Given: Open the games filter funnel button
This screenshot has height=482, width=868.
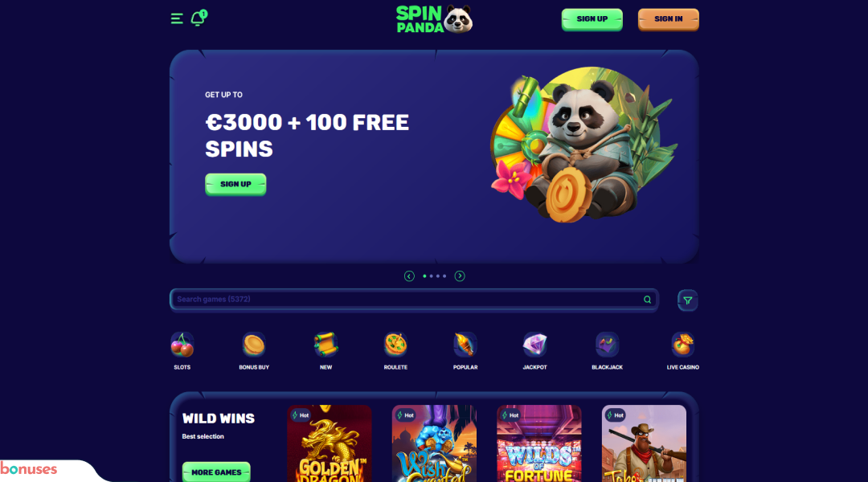Looking at the screenshot, I should 687,300.
